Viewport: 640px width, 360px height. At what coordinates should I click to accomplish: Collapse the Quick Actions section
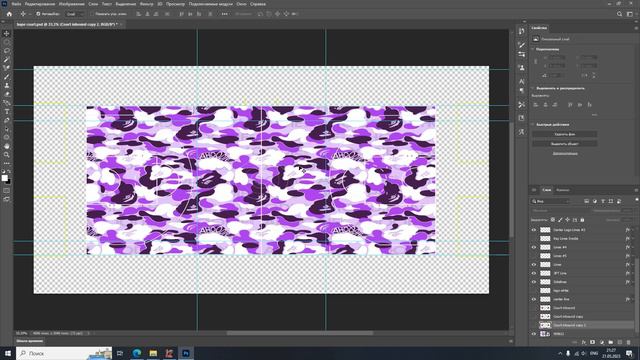(x=533, y=124)
